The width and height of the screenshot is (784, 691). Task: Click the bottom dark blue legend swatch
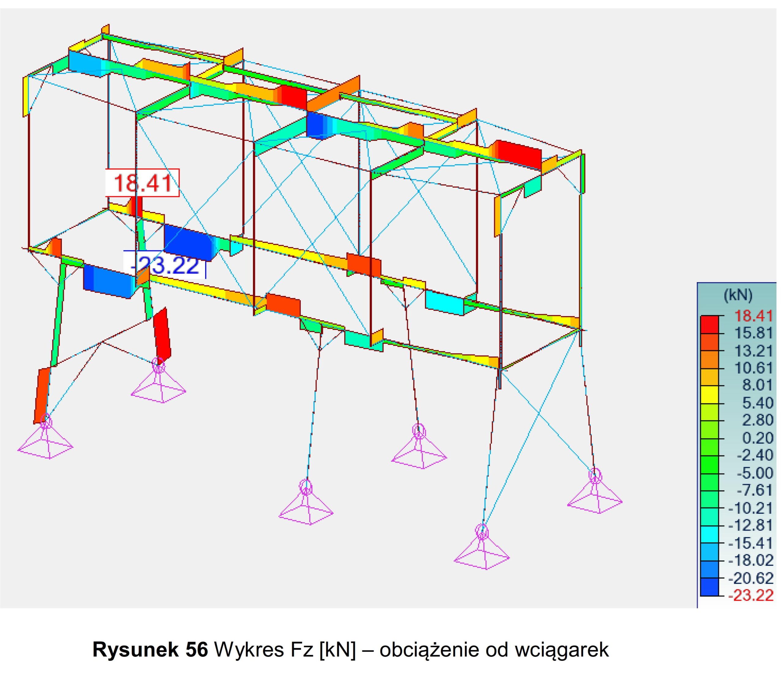tap(709, 587)
